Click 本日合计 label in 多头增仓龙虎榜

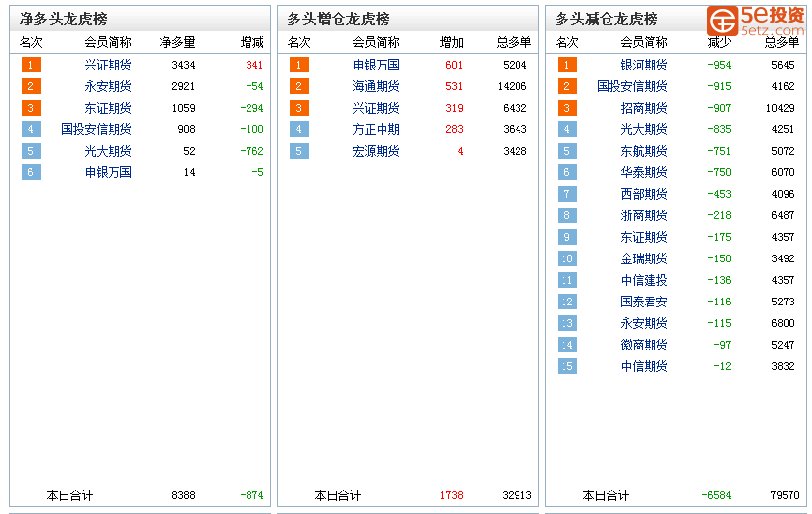338,495
